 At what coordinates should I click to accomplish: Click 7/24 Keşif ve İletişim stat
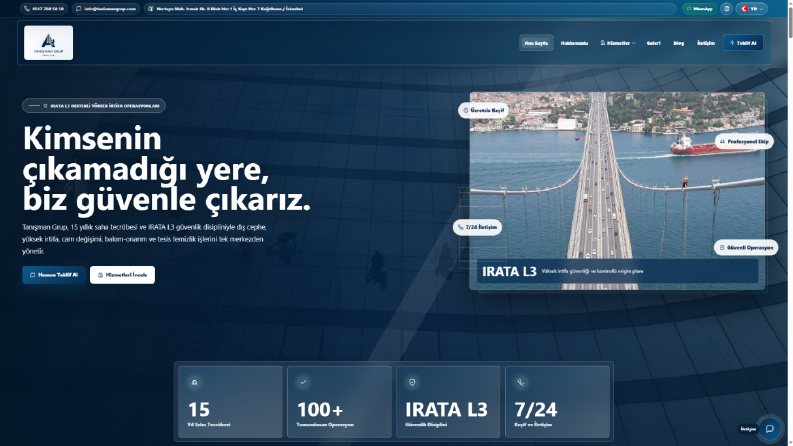point(557,402)
